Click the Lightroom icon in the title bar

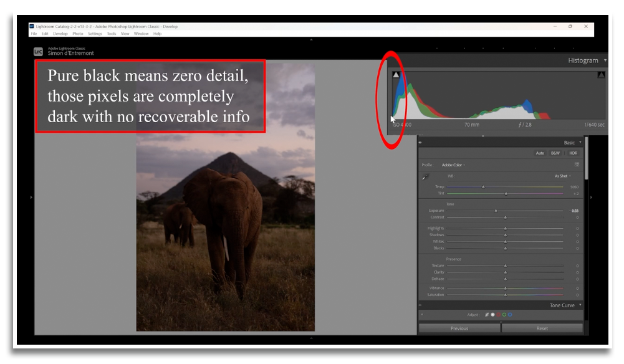[x=32, y=26]
